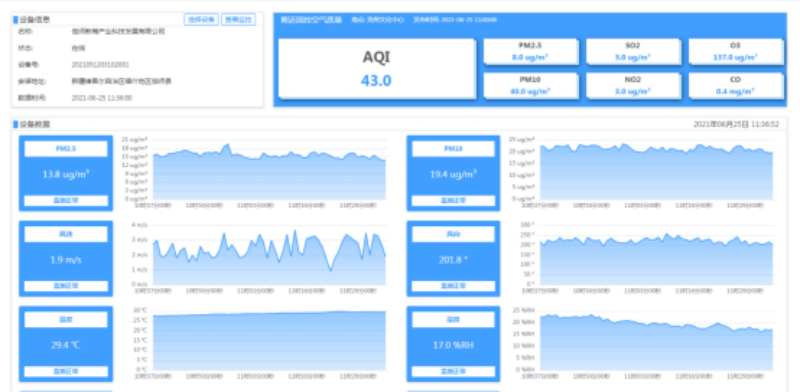The height and width of the screenshot is (392, 800).
Task: Open the PM10 19.4 ug/m³ sensor card
Action: 453,173
